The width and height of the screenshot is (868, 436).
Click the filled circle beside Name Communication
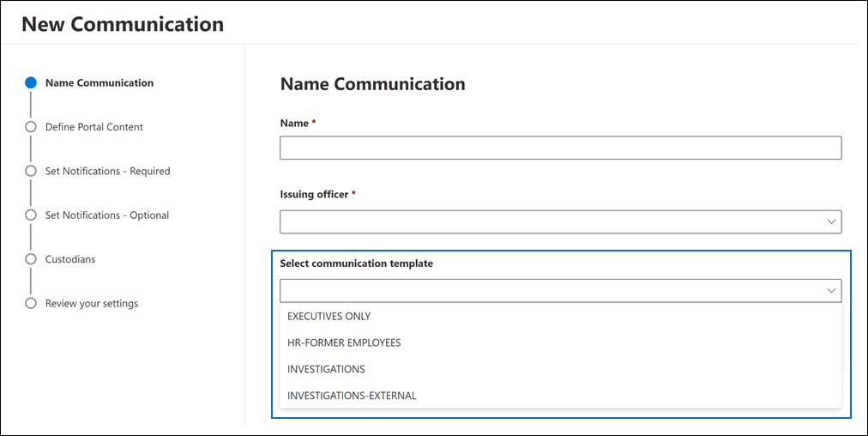coord(31,82)
